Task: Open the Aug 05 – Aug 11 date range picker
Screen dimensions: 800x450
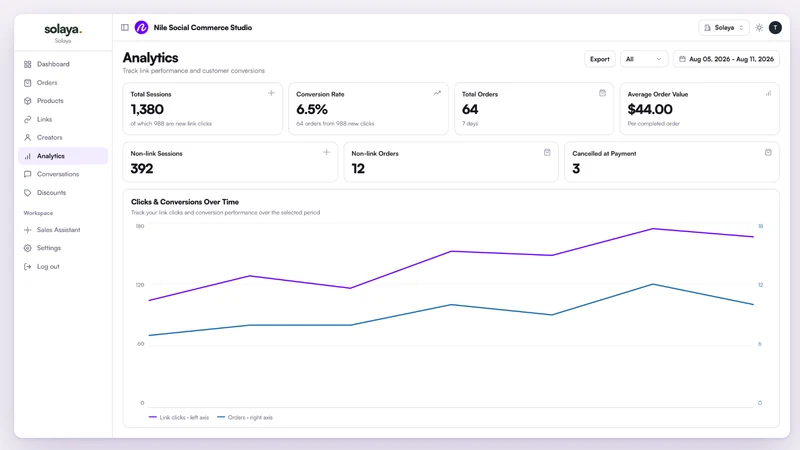Action: point(726,59)
